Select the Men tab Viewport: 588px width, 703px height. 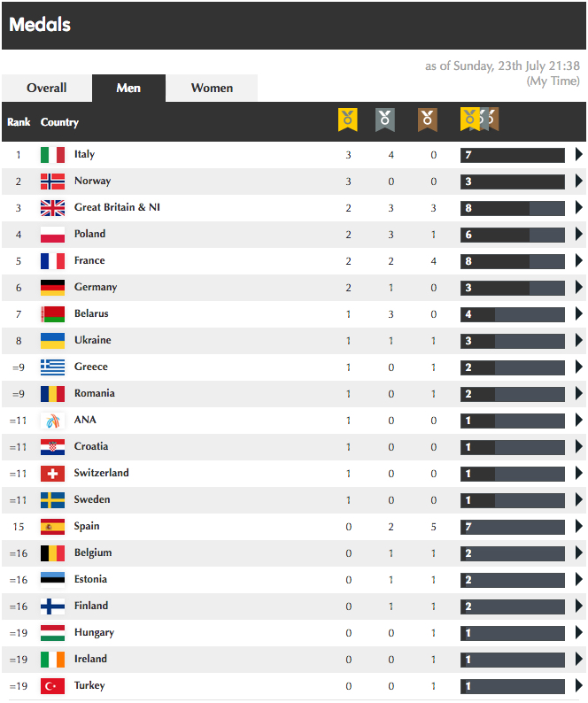tap(128, 88)
